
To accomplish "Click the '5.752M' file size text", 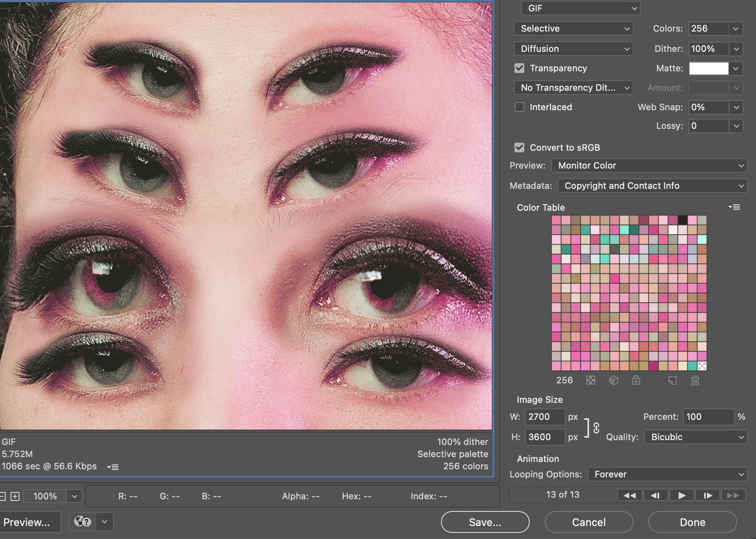I will tap(17, 454).
